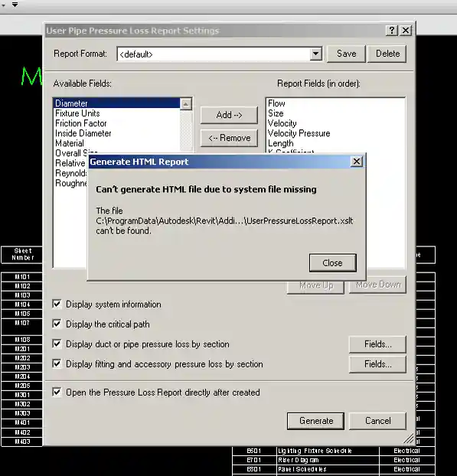Click the Remove arrow button

(x=229, y=138)
